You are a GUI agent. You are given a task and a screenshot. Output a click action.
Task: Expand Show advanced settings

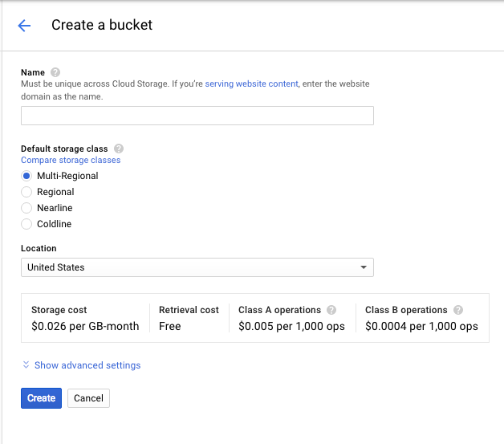coord(87,365)
